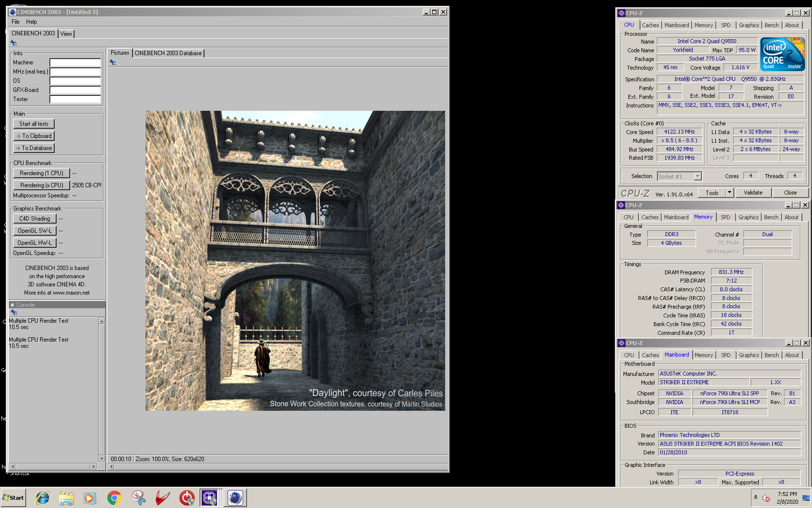
Task: Click the Show Desktop icon in the tray
Action: [806, 498]
